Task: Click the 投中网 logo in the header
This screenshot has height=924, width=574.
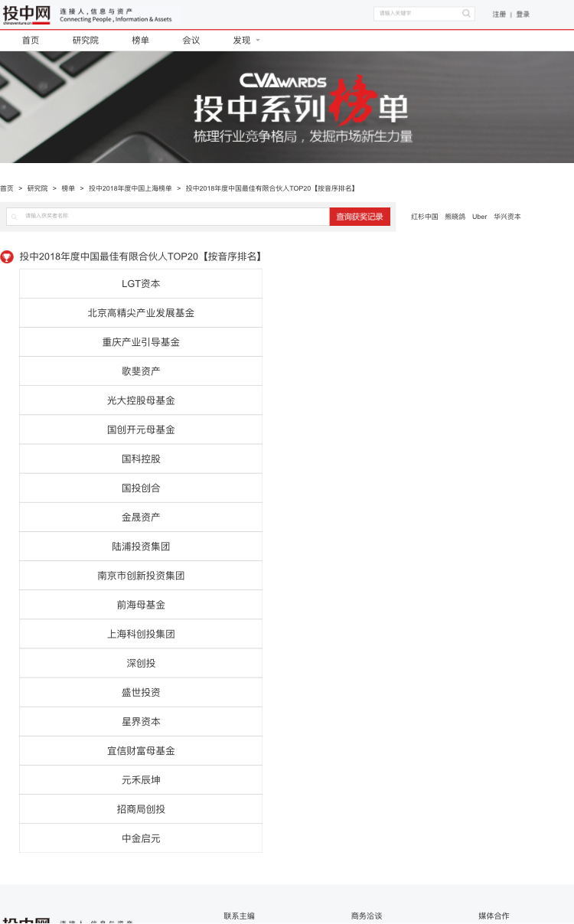Action: click(x=26, y=15)
